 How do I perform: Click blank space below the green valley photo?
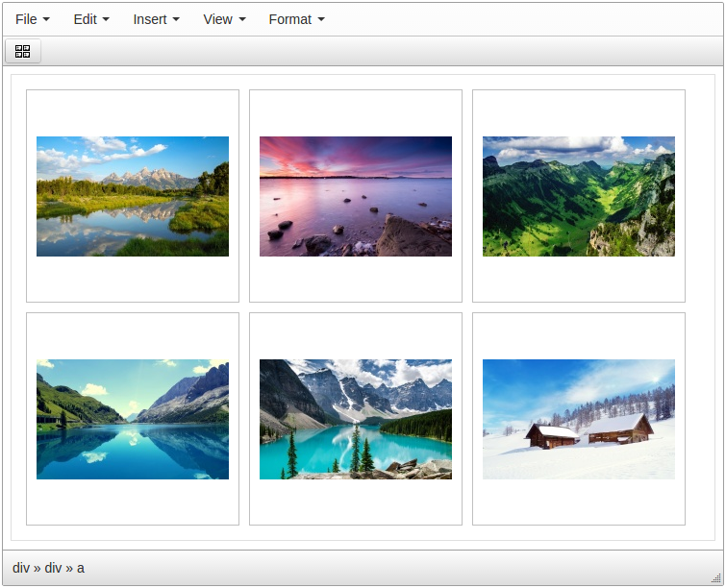579,279
